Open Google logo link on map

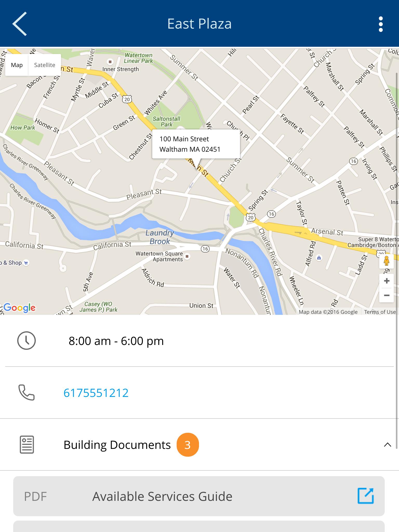coord(19,308)
